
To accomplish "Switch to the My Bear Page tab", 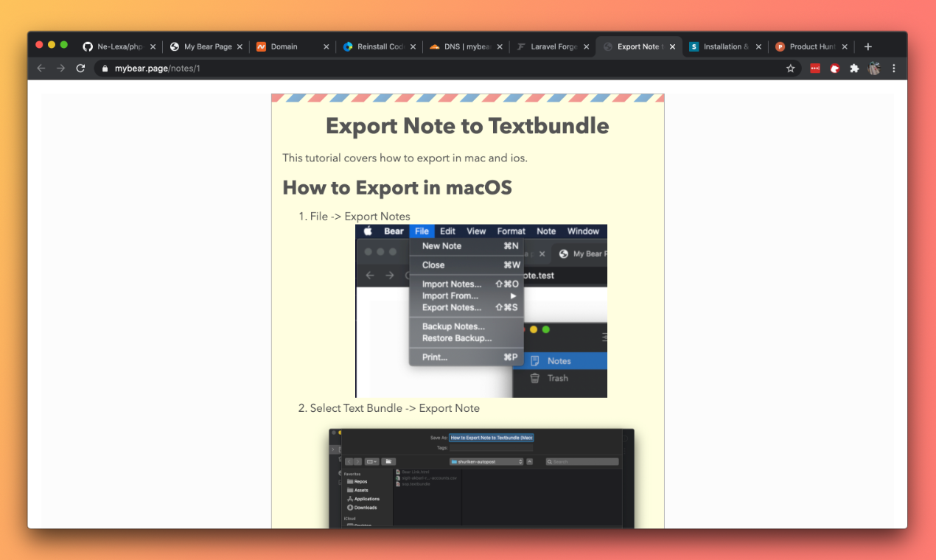I will point(206,46).
